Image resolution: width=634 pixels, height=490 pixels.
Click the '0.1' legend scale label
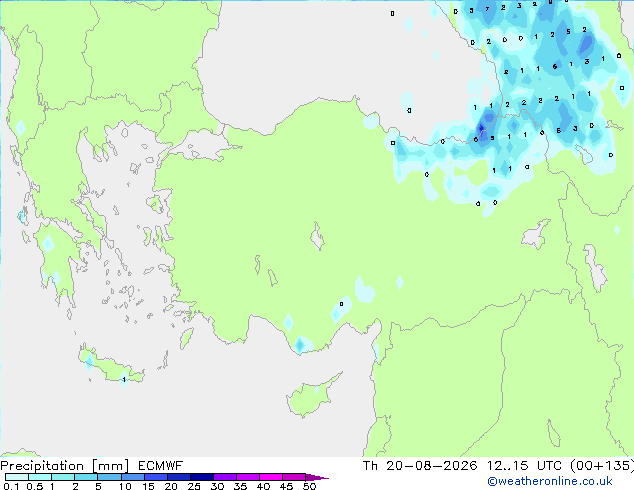point(9,486)
